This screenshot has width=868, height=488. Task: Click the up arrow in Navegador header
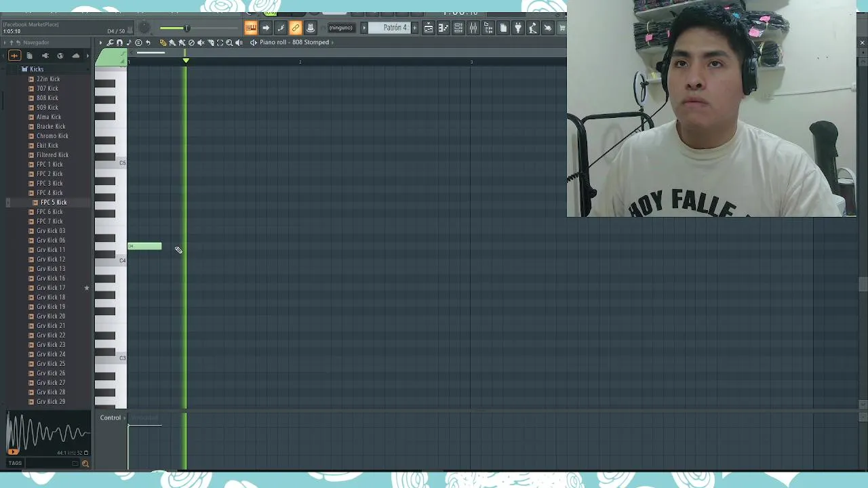[12, 42]
